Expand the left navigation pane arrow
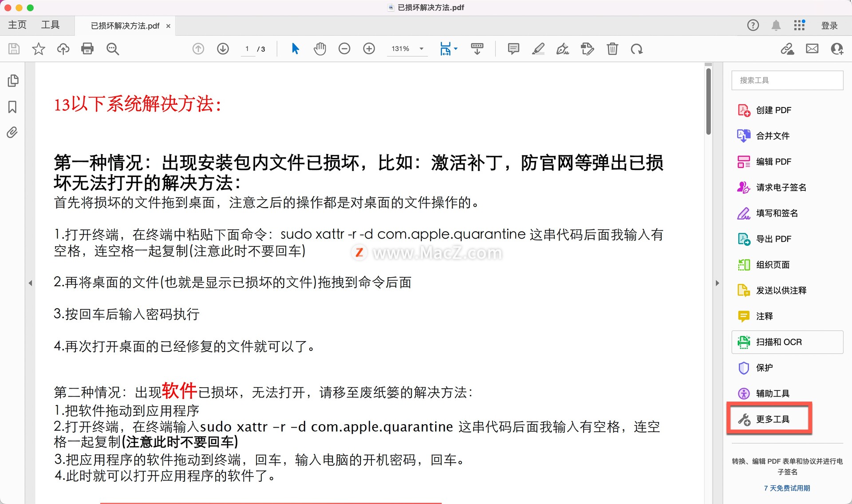The width and height of the screenshot is (852, 504). click(30, 283)
